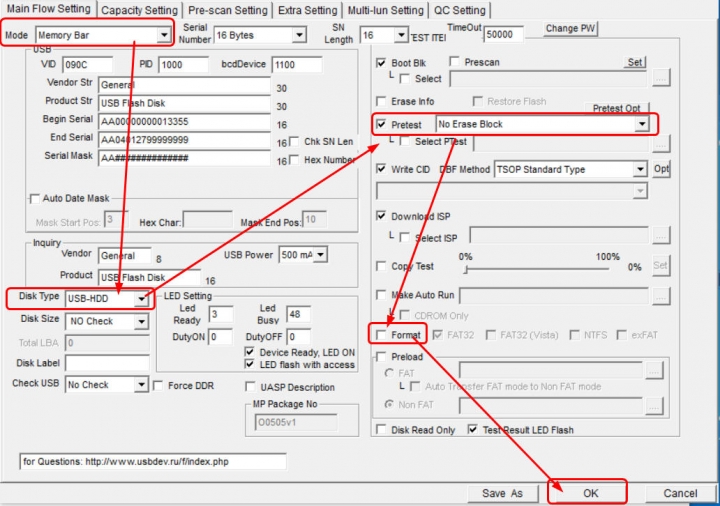The image size is (720, 506).
Task: Click the Cancel button
Action: 680,493
